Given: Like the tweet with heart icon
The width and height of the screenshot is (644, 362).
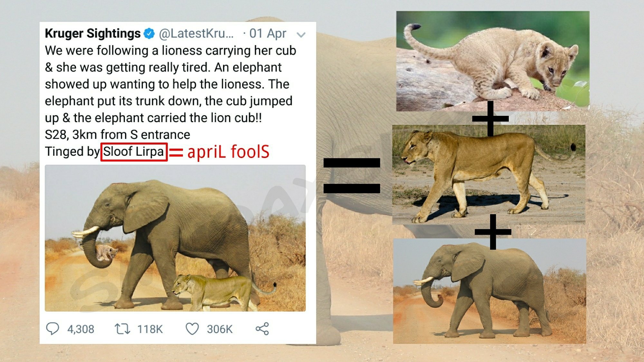Looking at the screenshot, I should [192, 329].
